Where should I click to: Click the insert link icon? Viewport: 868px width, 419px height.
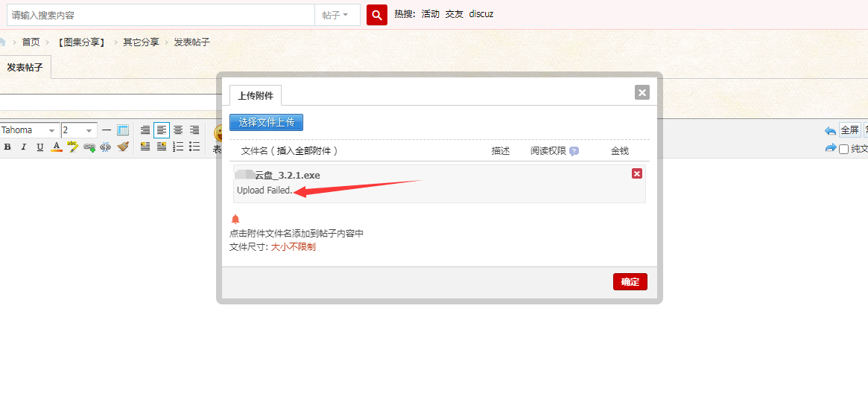89,147
